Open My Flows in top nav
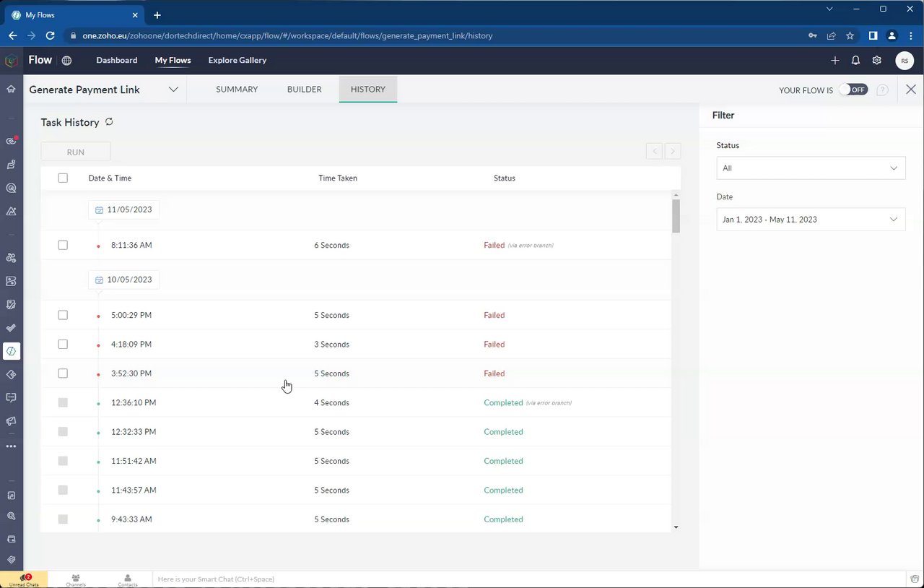Image resolution: width=924 pixels, height=588 pixels. [x=173, y=61]
